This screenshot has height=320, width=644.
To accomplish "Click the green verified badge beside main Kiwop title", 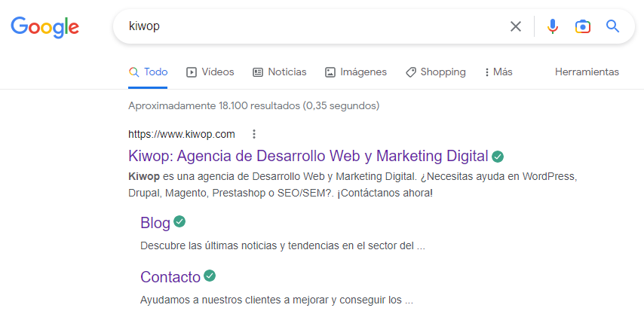I will (498, 157).
